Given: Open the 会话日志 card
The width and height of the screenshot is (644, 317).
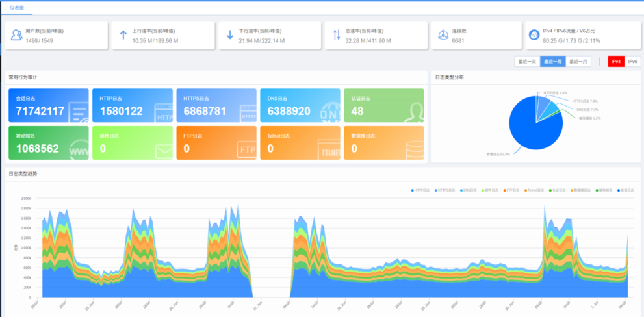Looking at the screenshot, I should tap(49, 105).
